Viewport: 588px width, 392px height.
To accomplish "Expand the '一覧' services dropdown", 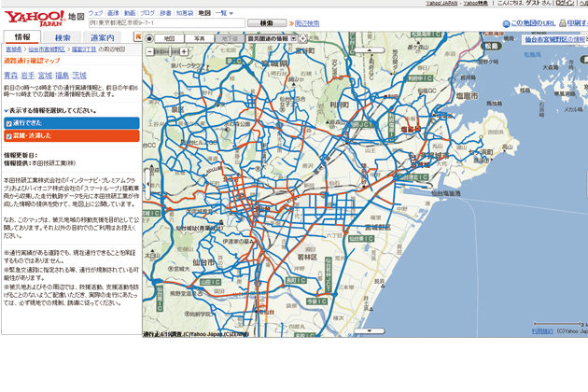I will click(225, 13).
